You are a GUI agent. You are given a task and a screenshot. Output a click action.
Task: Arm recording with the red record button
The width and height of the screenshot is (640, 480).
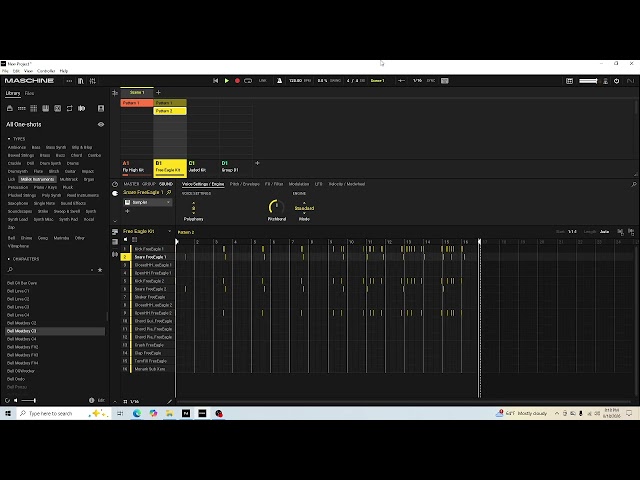coord(237,81)
